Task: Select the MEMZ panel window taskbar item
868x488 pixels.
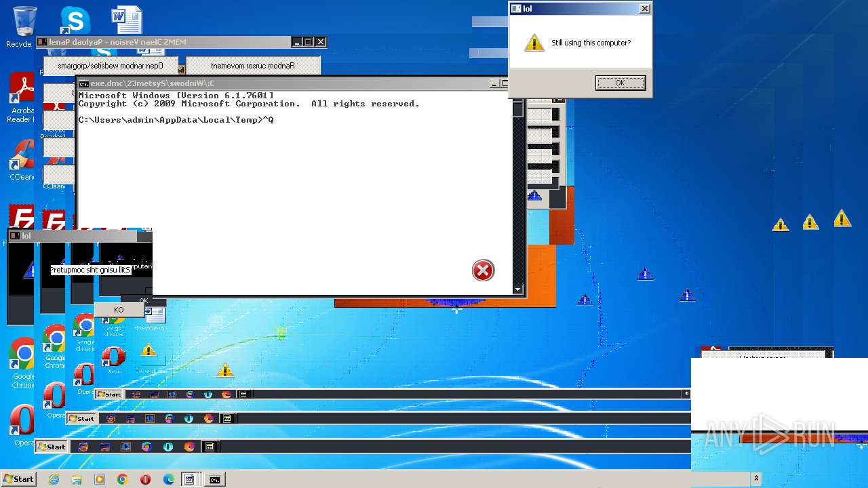Action: pyautogui.click(x=190, y=479)
